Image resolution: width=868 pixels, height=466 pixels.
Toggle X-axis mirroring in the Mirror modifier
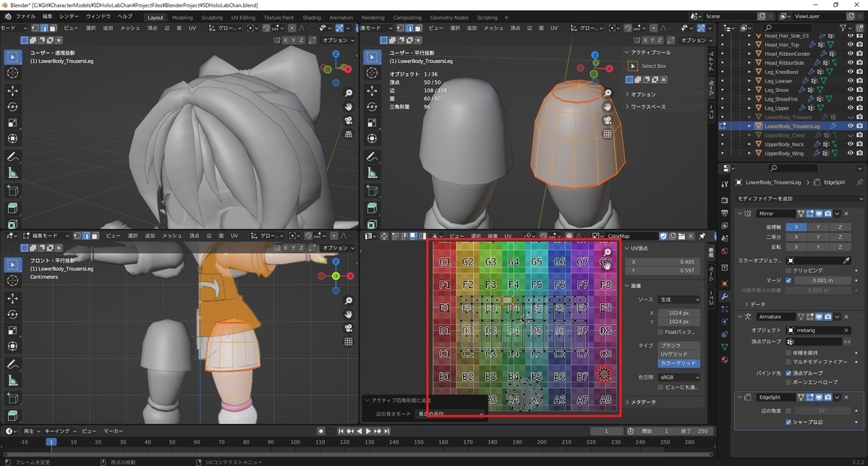796,227
